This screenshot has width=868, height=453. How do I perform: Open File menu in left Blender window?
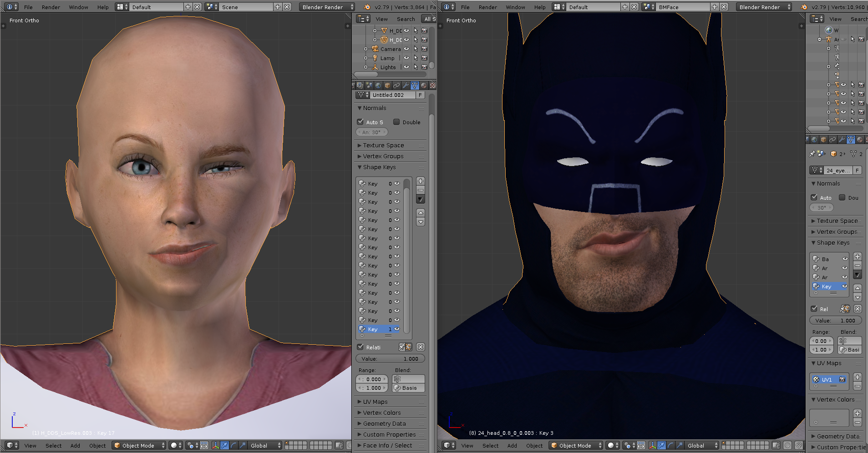coord(28,7)
